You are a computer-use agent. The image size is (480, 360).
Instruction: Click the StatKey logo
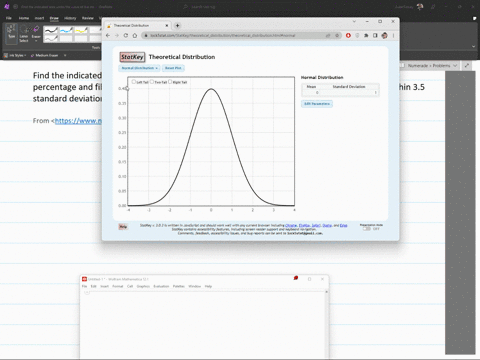click(x=132, y=57)
